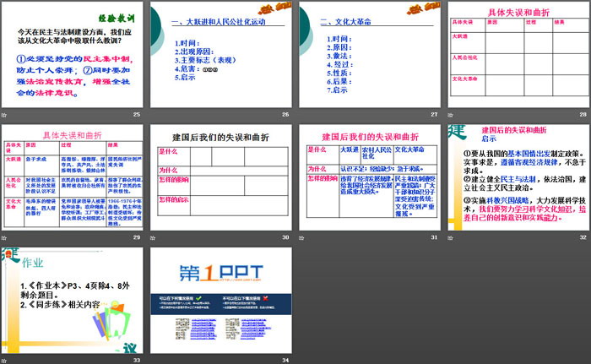
Task: Click slide number label 26
Action: (285, 114)
